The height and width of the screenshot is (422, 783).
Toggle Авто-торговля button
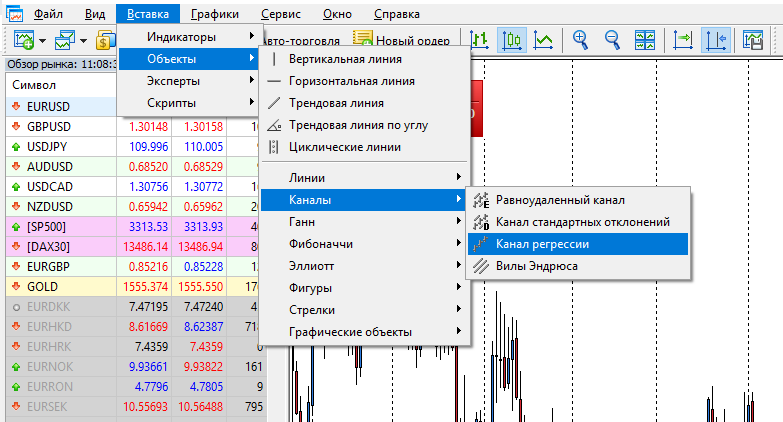click(301, 41)
